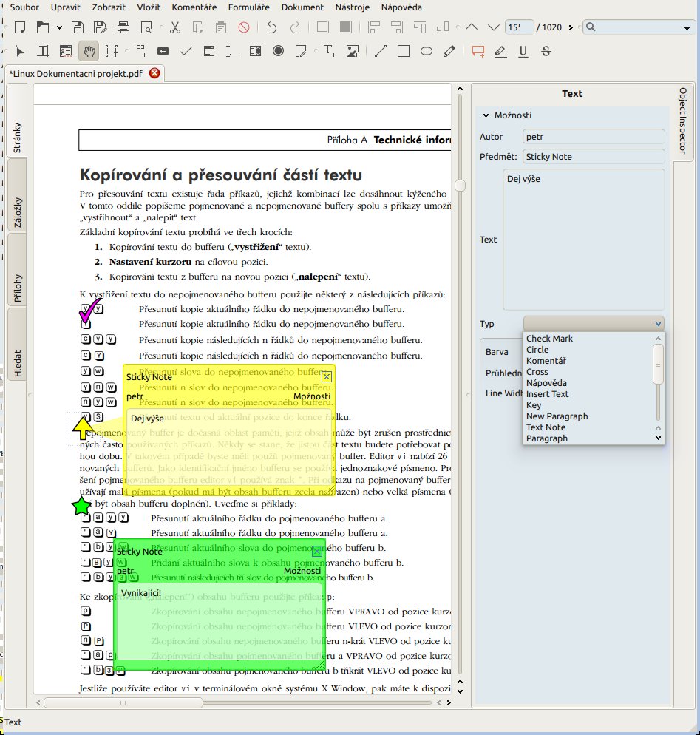Click the open folder icon

pyautogui.click(x=43, y=27)
